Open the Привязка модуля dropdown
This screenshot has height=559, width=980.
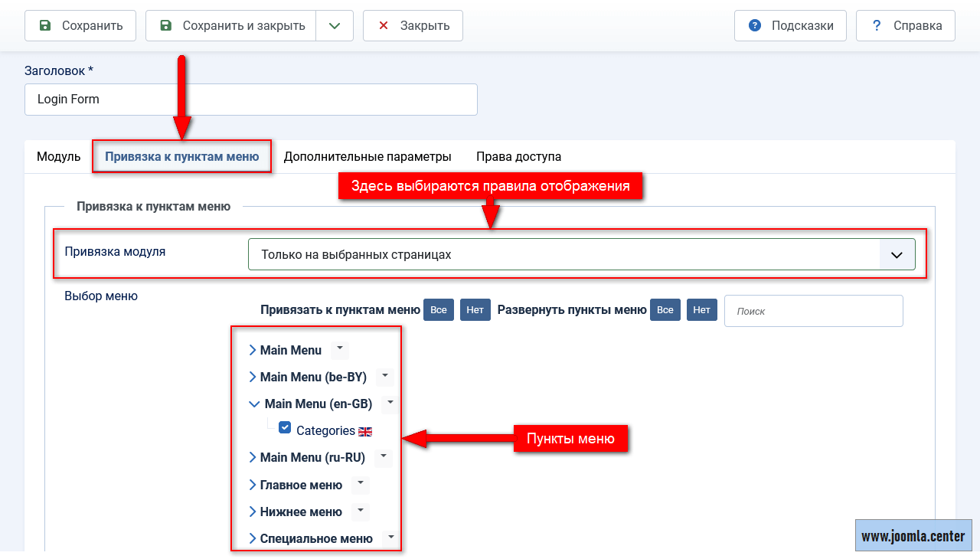point(581,254)
